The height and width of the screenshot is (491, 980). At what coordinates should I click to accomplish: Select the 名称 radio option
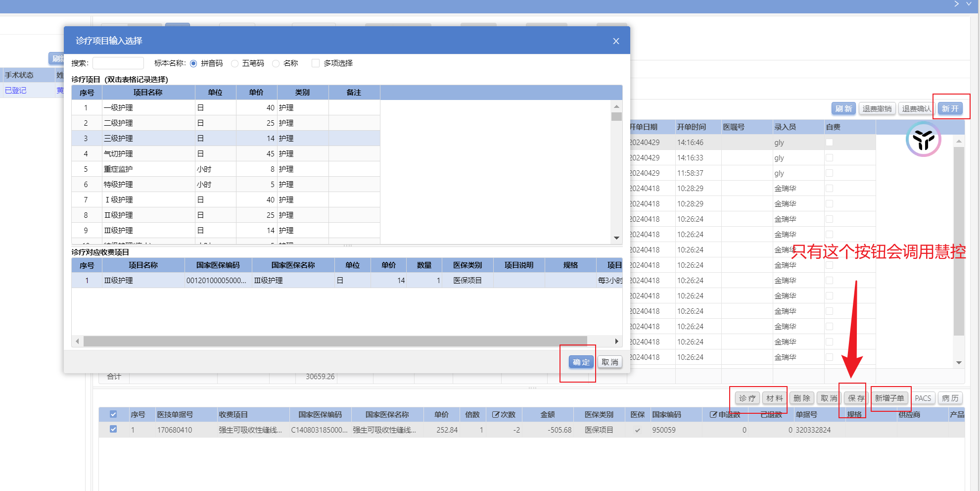pos(276,63)
